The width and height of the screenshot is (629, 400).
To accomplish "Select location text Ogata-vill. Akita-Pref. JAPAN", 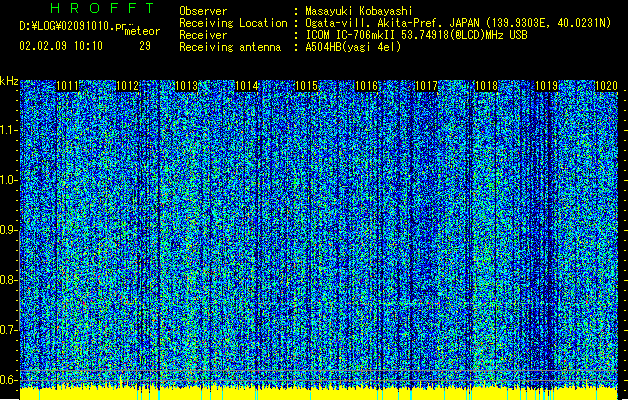I will (392, 23).
